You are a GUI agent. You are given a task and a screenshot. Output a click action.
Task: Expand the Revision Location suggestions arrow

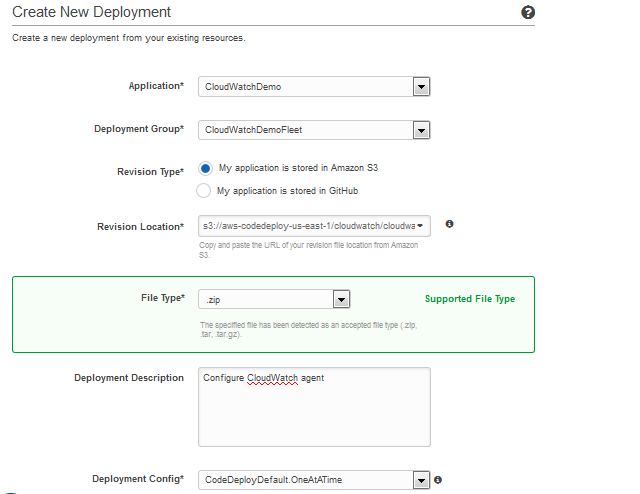tap(420, 226)
